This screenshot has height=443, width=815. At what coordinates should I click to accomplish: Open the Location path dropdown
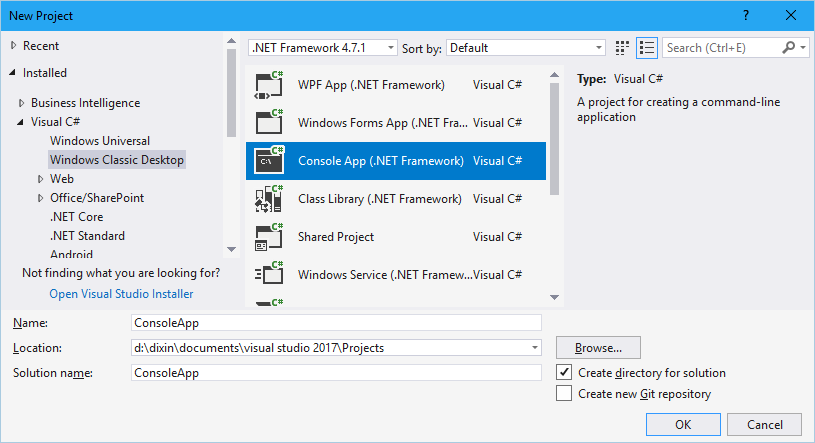(534, 347)
